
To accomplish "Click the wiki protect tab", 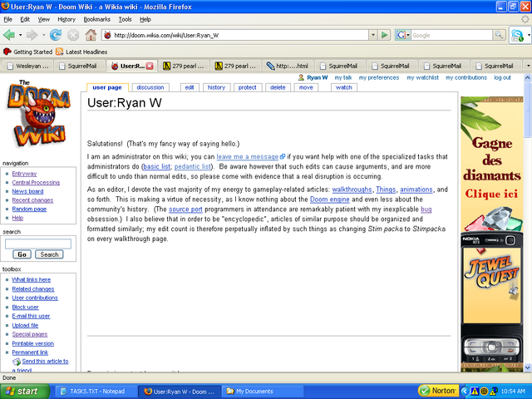I will click(247, 87).
